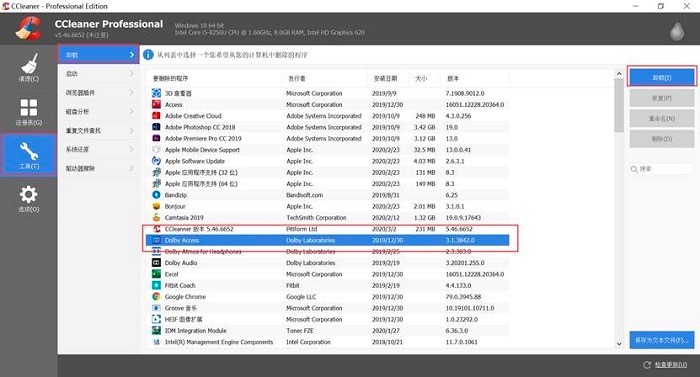Click the CCleaner logo in the header
The image size is (700, 377).
click(29, 28)
